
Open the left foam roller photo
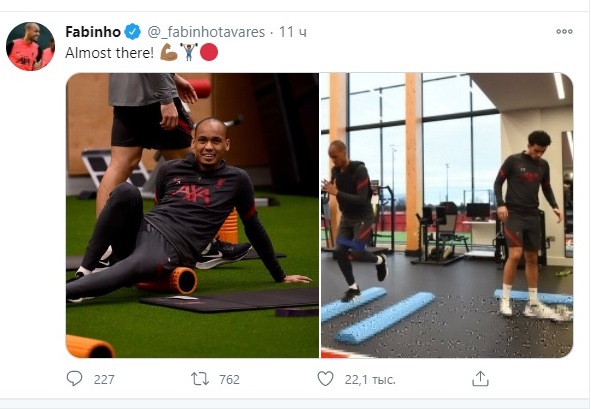(x=192, y=215)
